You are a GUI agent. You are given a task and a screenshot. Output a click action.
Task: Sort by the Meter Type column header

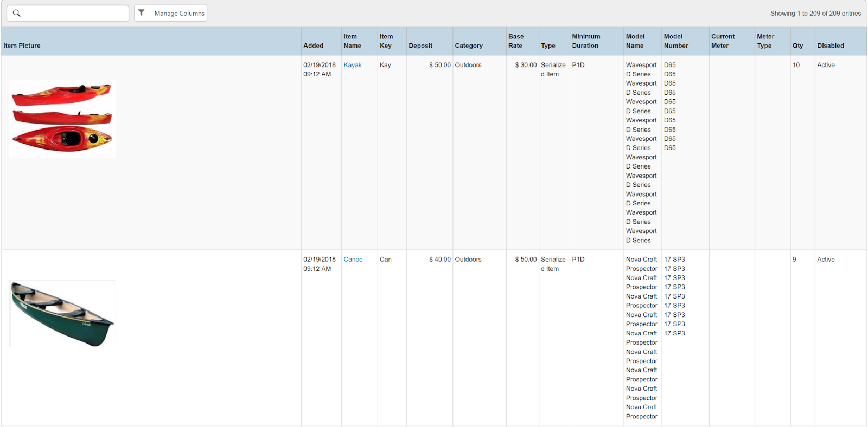[765, 41]
